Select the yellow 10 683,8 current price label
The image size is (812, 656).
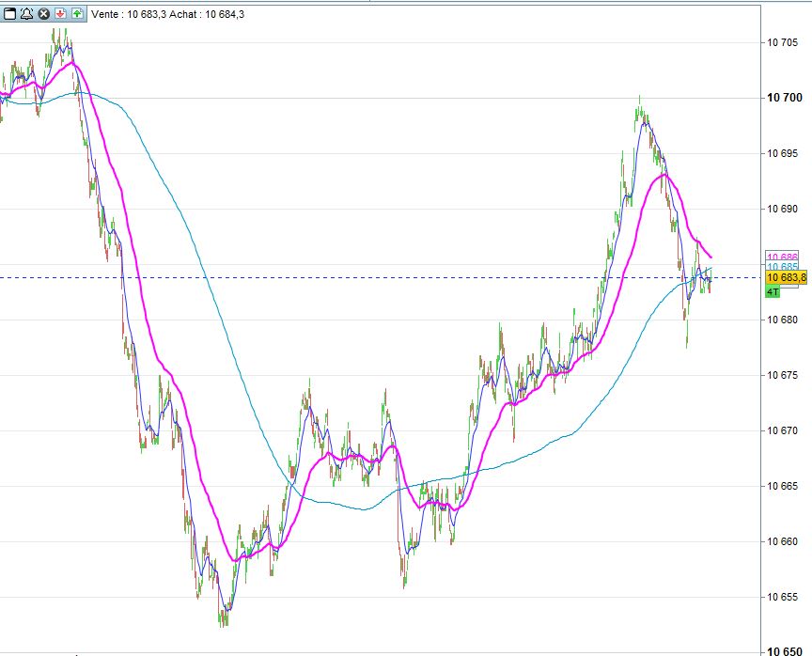coord(786,278)
